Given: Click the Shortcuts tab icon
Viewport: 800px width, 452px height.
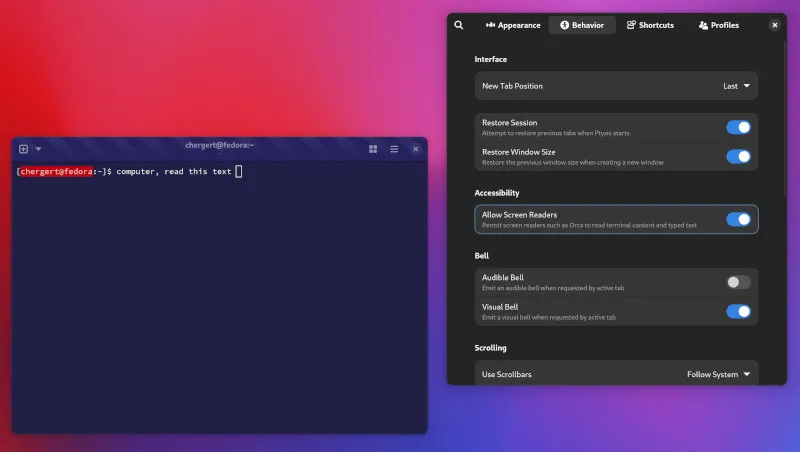Looking at the screenshot, I should coord(631,25).
